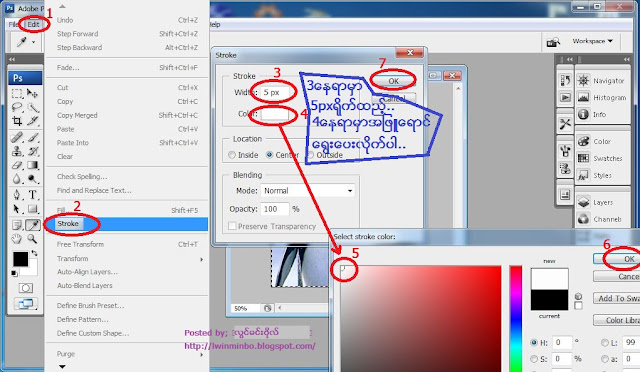
Task: Open Tool Presets wrench icon in dock
Action: tap(565, 124)
